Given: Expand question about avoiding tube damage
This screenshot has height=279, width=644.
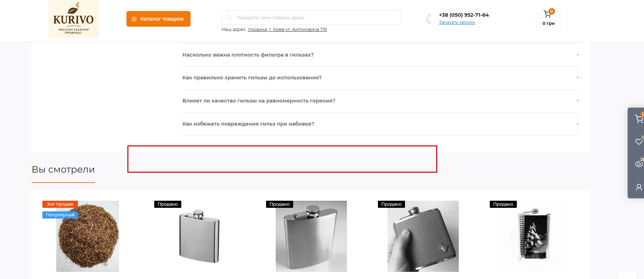Looking at the screenshot, I should pyautogui.click(x=381, y=124).
